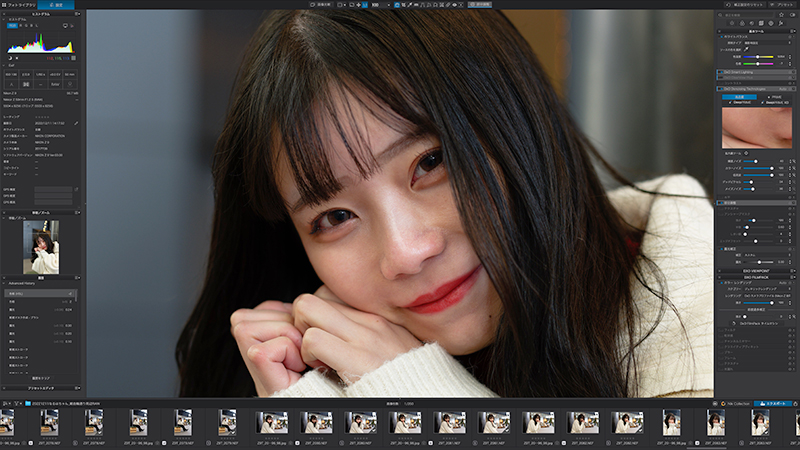This screenshot has width=800, height=450.
Task: Select the high quality denoising mode tab
Action: [739, 97]
